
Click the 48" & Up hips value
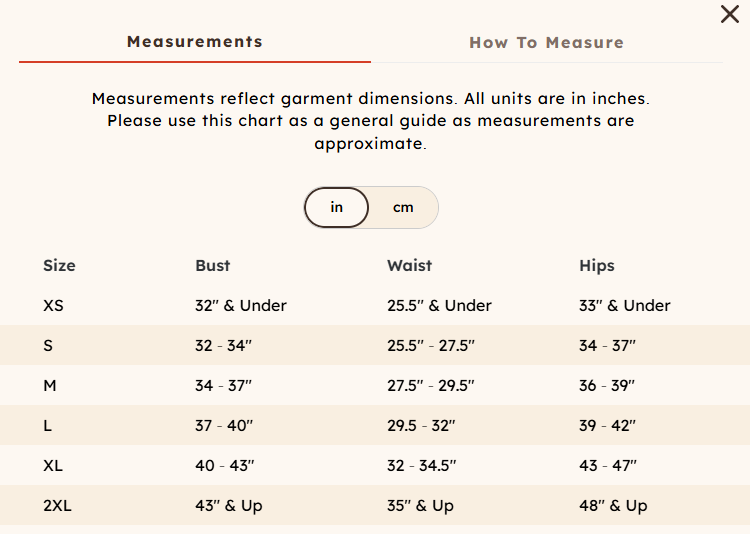[613, 506]
